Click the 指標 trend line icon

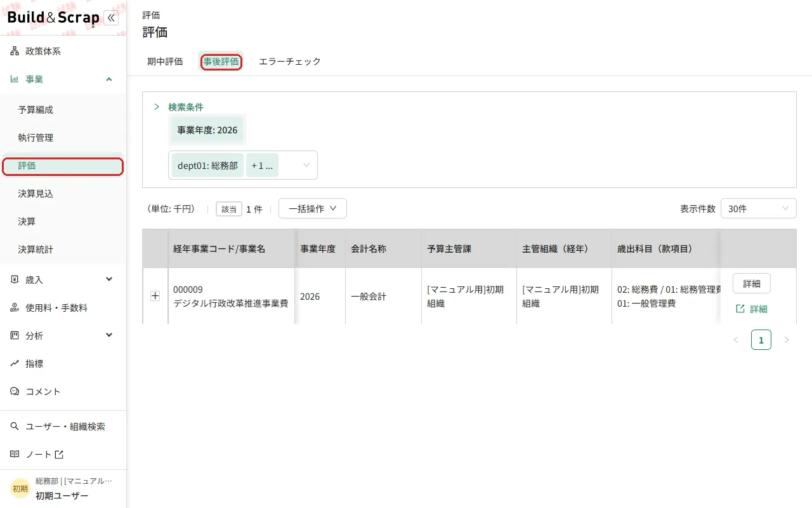point(15,364)
